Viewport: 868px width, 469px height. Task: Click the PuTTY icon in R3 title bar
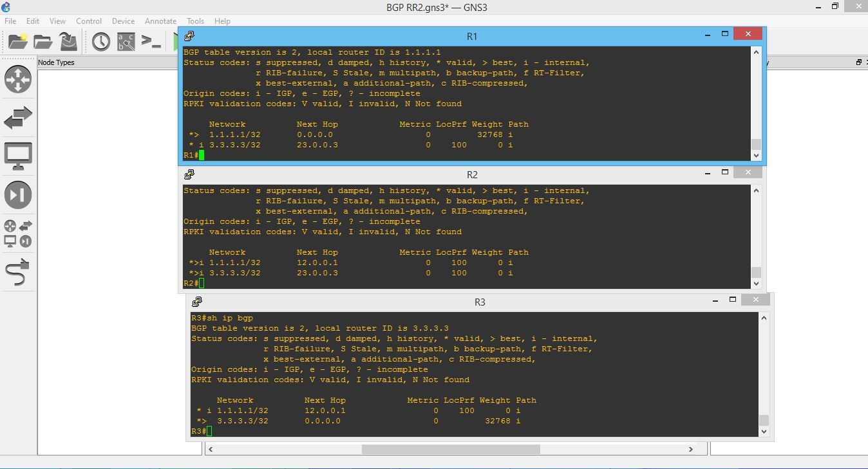[x=197, y=302]
